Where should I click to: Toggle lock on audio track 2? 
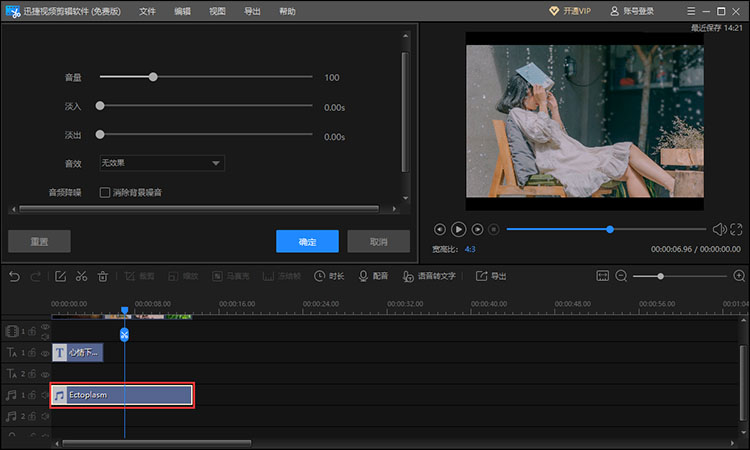(x=32, y=416)
